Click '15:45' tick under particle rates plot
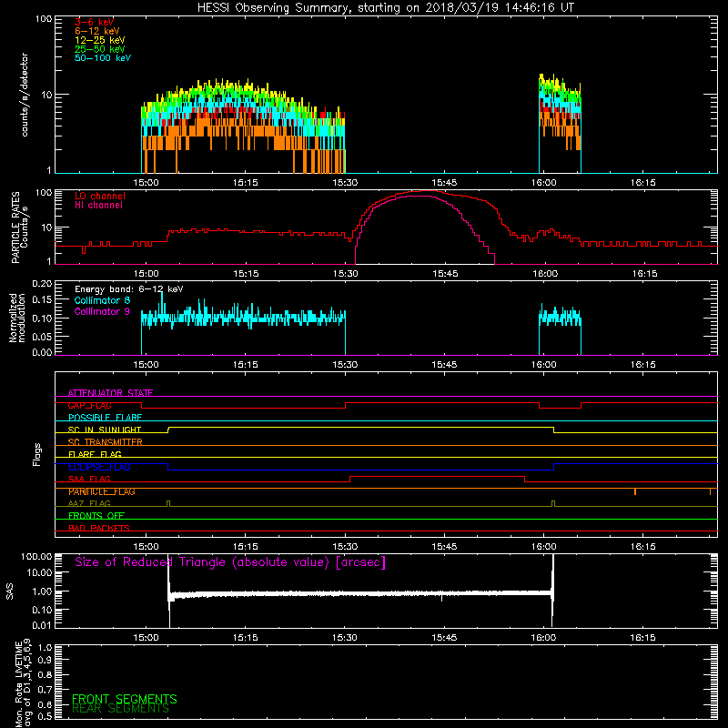The width and height of the screenshot is (728, 728). (445, 274)
